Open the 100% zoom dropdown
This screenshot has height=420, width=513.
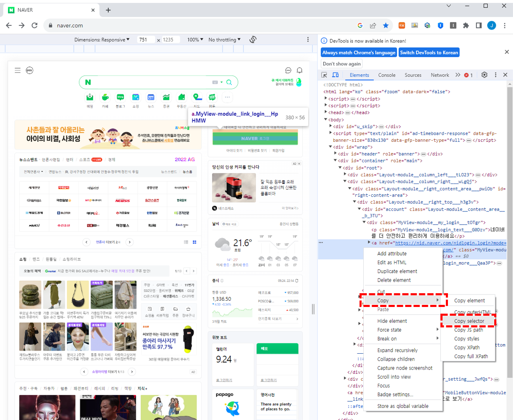[195, 40]
